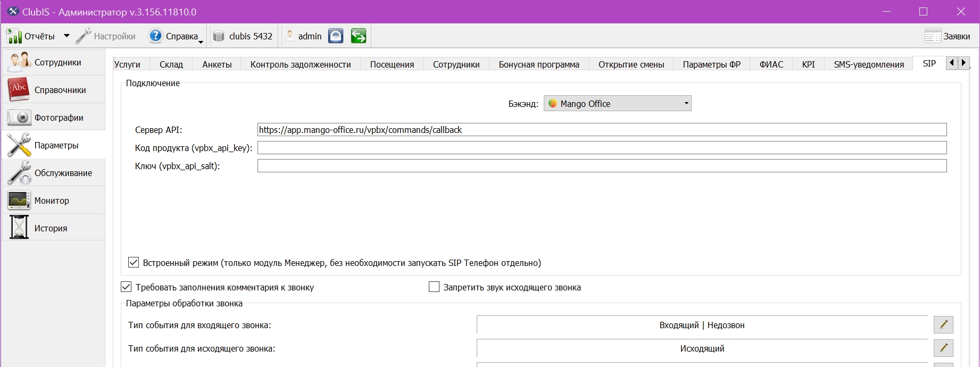
Task: Click the Ключ vpbx_api_salt field
Action: [x=602, y=166]
